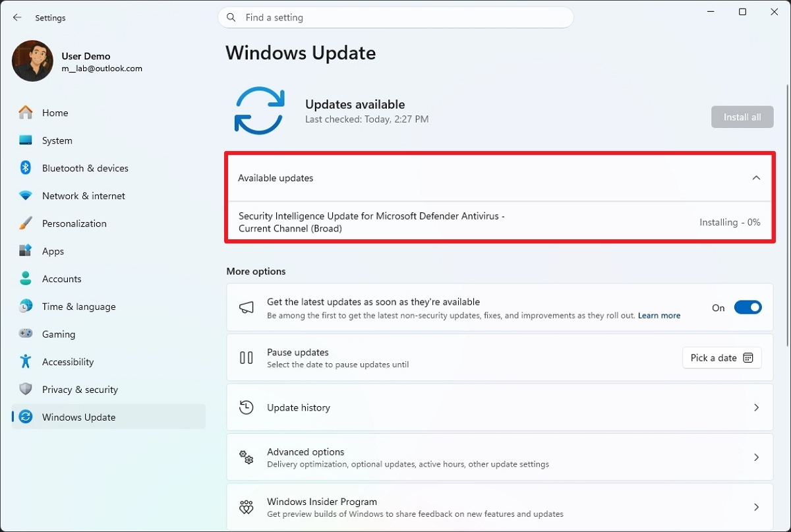The image size is (791, 532).
Task: Click the search magnifier icon
Action: pyautogui.click(x=231, y=18)
